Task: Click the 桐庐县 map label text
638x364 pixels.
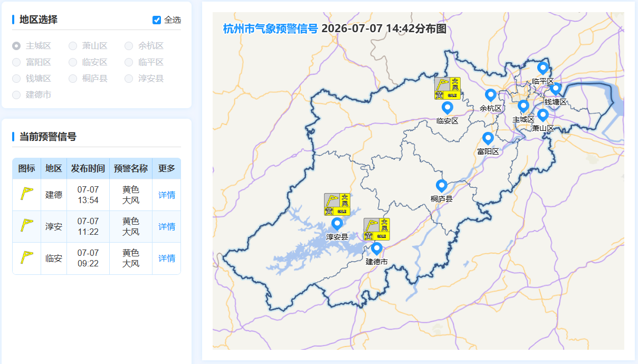Action: pyautogui.click(x=442, y=199)
